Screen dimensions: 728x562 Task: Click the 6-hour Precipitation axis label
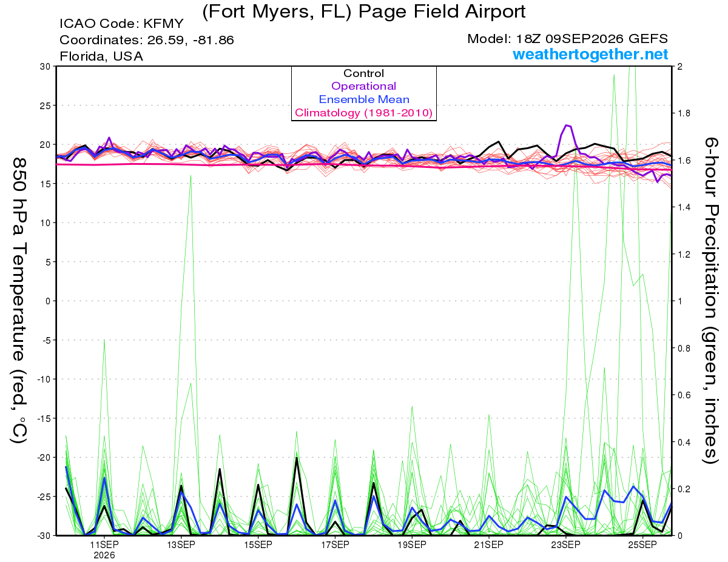pos(711,300)
